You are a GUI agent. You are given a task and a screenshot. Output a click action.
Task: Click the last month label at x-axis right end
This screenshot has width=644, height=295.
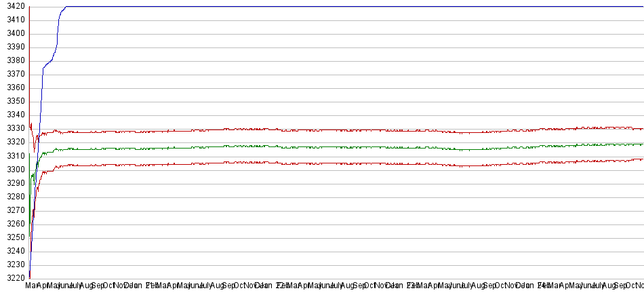(x=638, y=287)
